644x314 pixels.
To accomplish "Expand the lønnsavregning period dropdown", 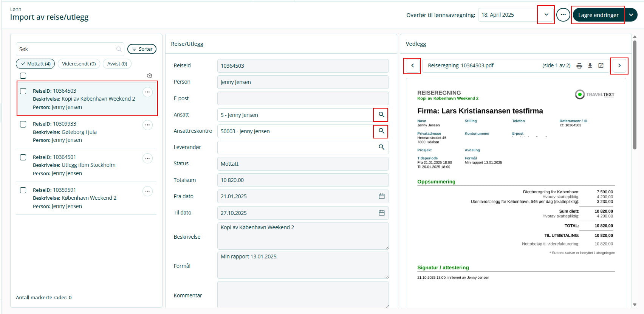I will click(x=546, y=15).
